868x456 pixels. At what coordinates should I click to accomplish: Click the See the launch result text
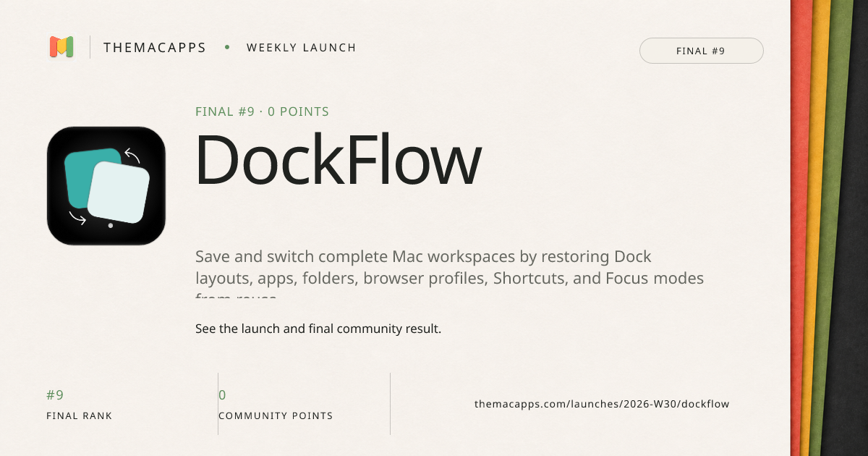point(318,329)
